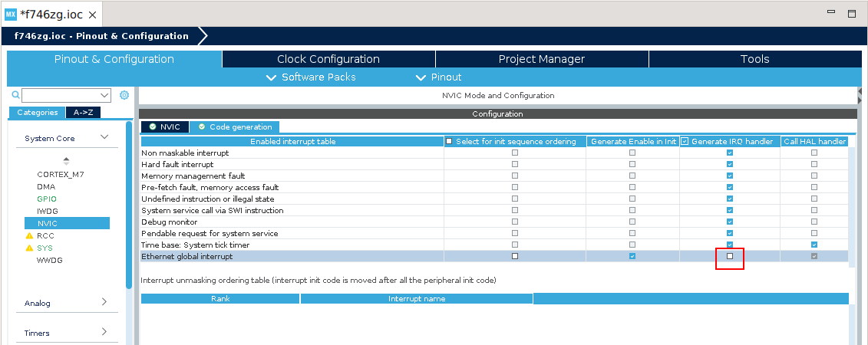Expand the Software Packs menu

(x=311, y=77)
